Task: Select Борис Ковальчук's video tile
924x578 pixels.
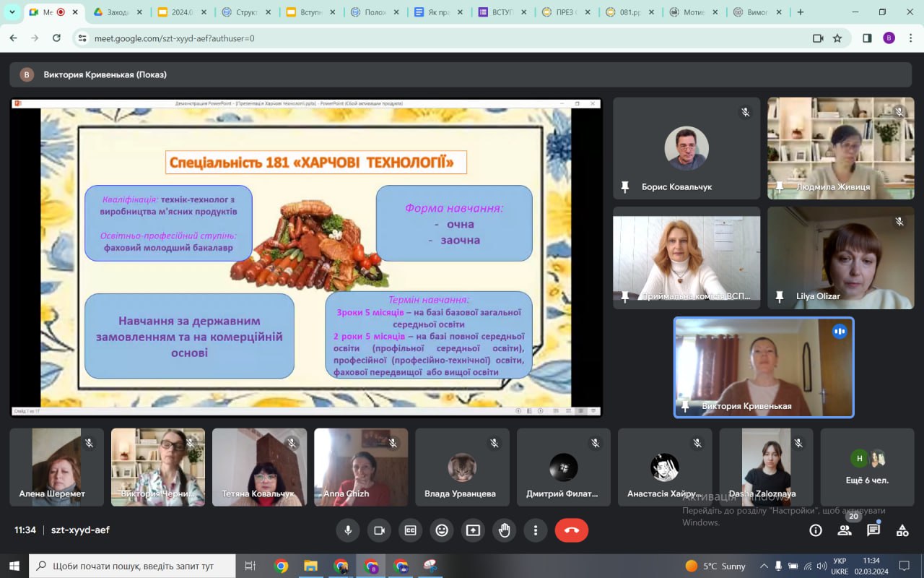Action: (x=687, y=148)
